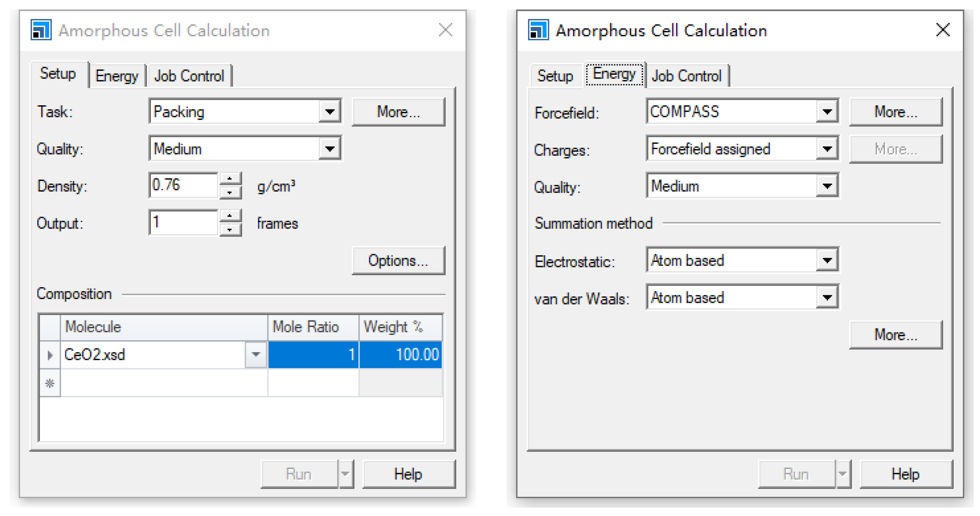Select the Setup tab in right dialog
The image size is (980, 516).
pos(555,76)
